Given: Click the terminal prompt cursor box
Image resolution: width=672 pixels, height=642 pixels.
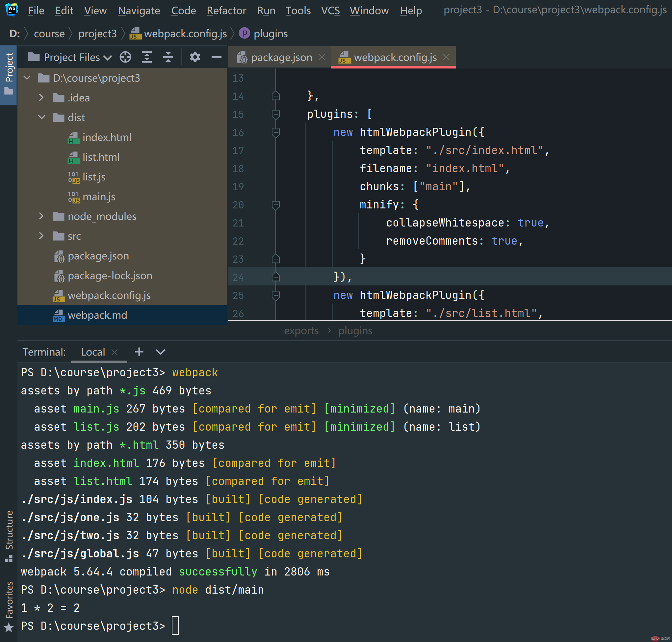Looking at the screenshot, I should point(175,626).
